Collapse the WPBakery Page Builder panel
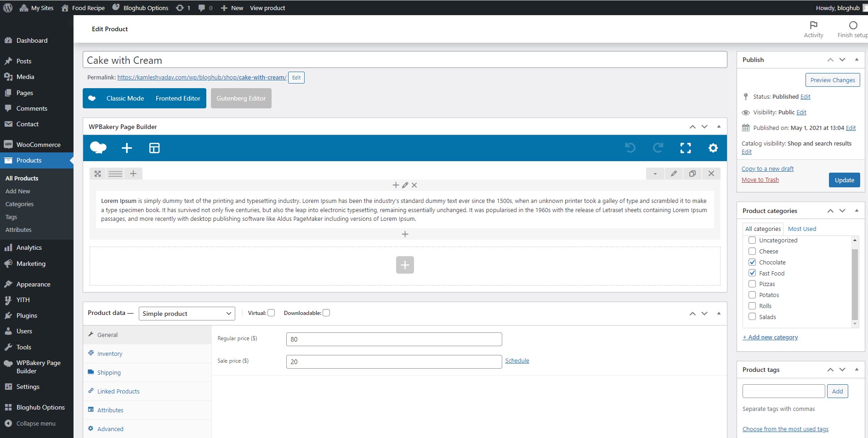 (x=719, y=127)
